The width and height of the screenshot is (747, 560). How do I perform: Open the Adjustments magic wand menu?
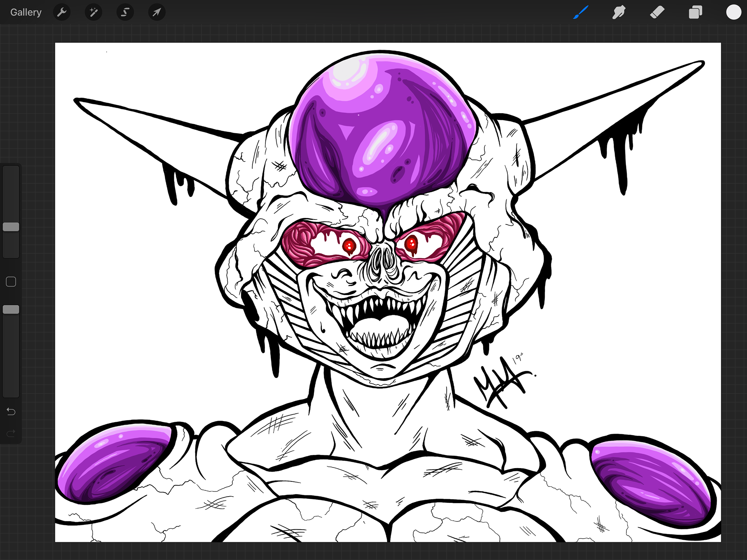point(93,12)
